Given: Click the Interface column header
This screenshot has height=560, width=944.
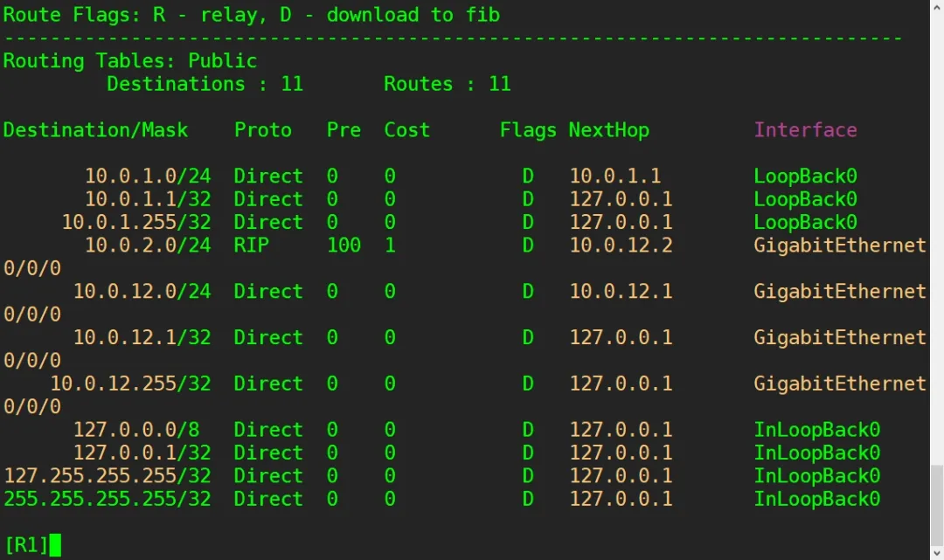Looking at the screenshot, I should click(805, 130).
